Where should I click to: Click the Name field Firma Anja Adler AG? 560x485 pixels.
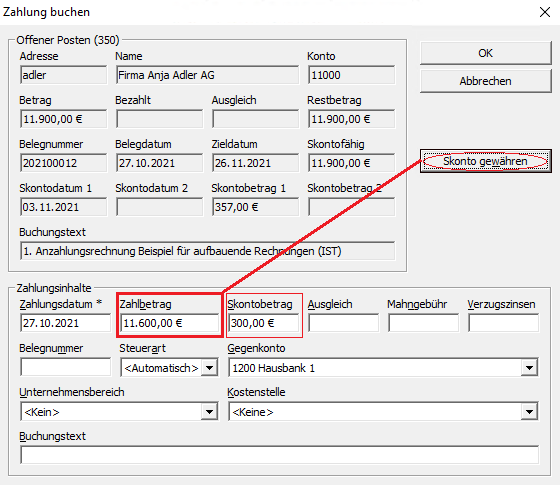(x=208, y=75)
